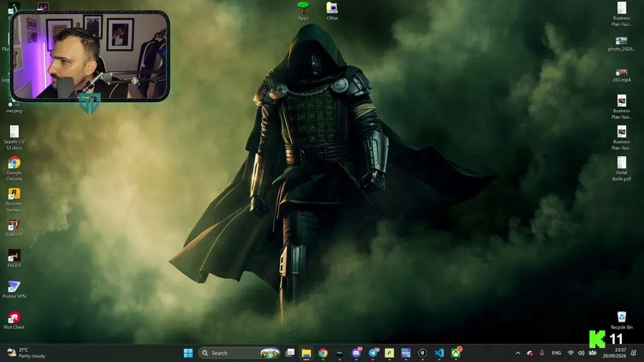644x362 pixels.
Task: Select the Other folder on desktop
Action: click(332, 11)
